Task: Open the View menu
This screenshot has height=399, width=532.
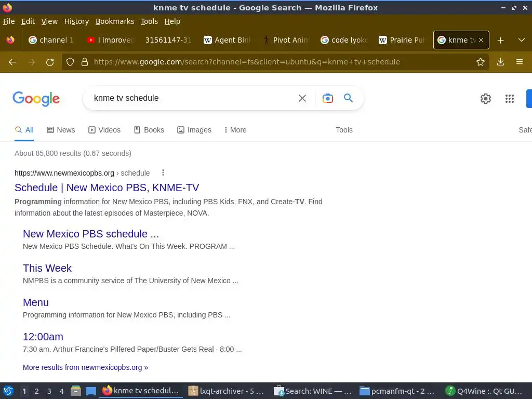Action: (49, 21)
